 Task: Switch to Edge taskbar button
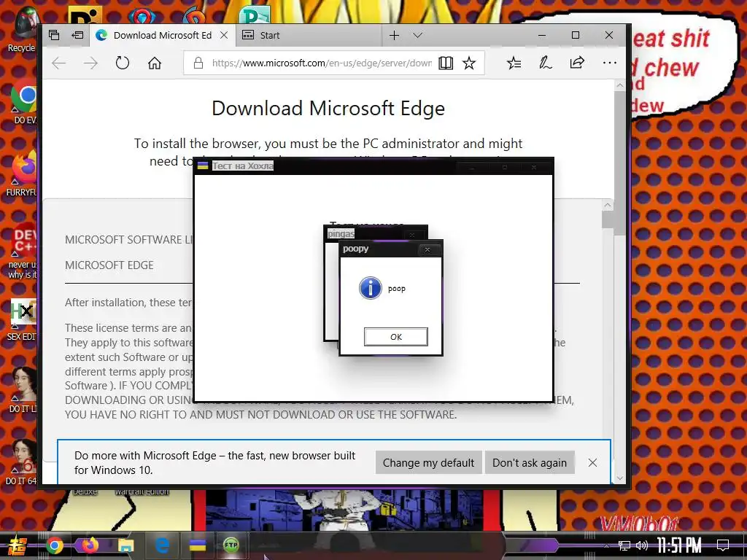pos(162,545)
